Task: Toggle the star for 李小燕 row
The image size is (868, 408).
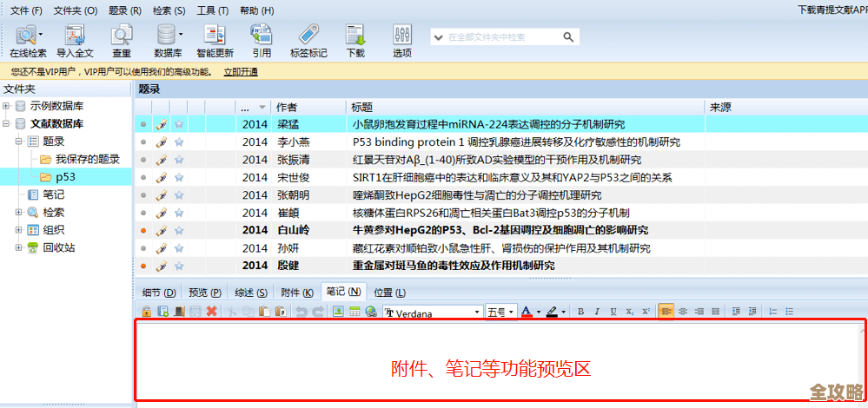Action: point(179,142)
